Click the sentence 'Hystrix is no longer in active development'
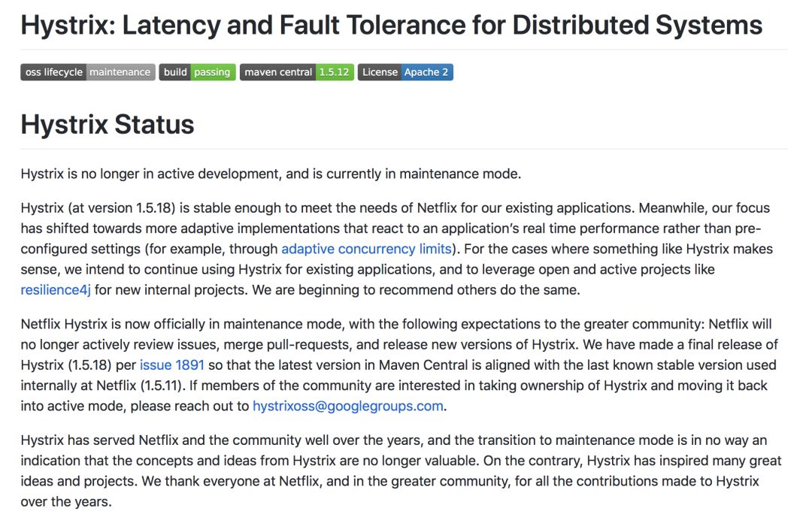Image resolution: width=812 pixels, height=520 pixels. point(149,174)
